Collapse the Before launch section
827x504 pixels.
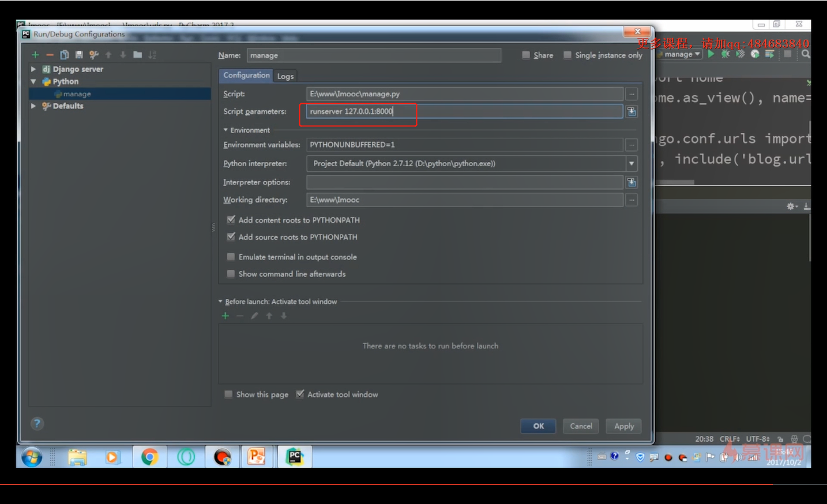point(220,301)
